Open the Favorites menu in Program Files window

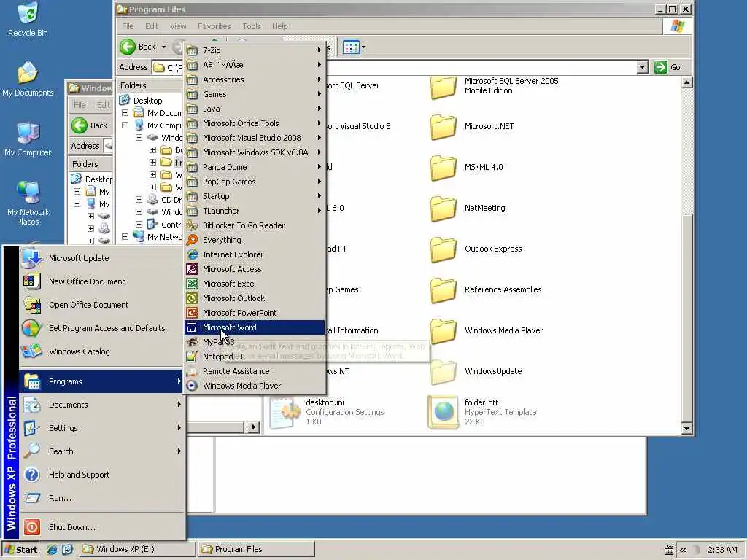click(x=214, y=26)
